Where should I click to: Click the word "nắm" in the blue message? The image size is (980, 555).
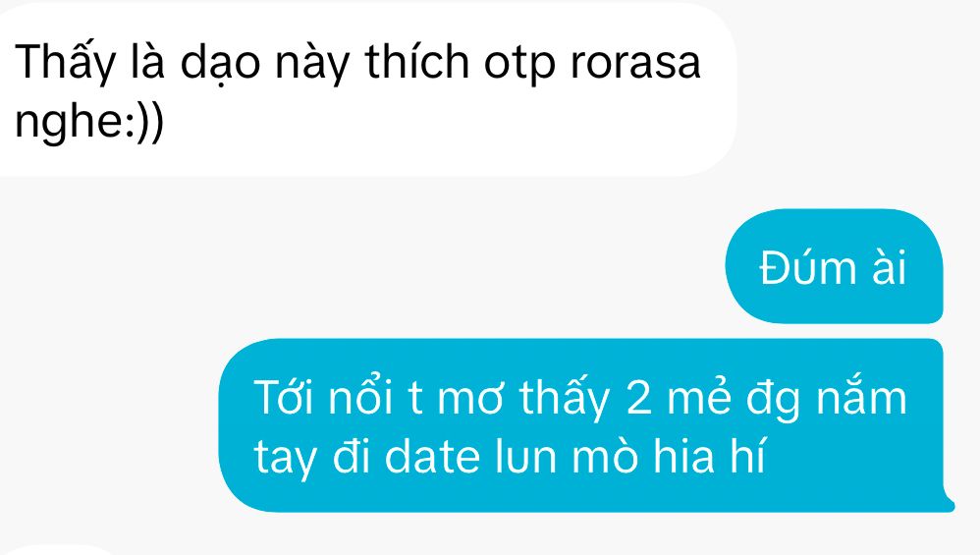pos(862,396)
